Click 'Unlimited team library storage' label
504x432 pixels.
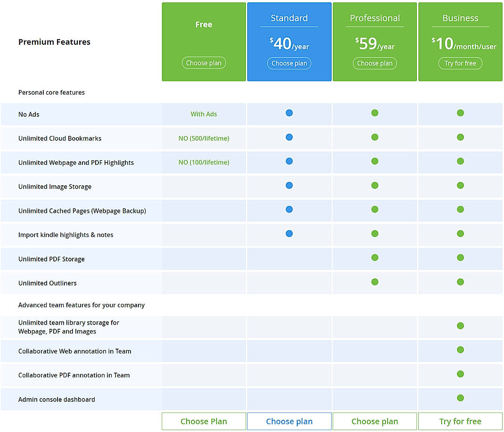68,327
